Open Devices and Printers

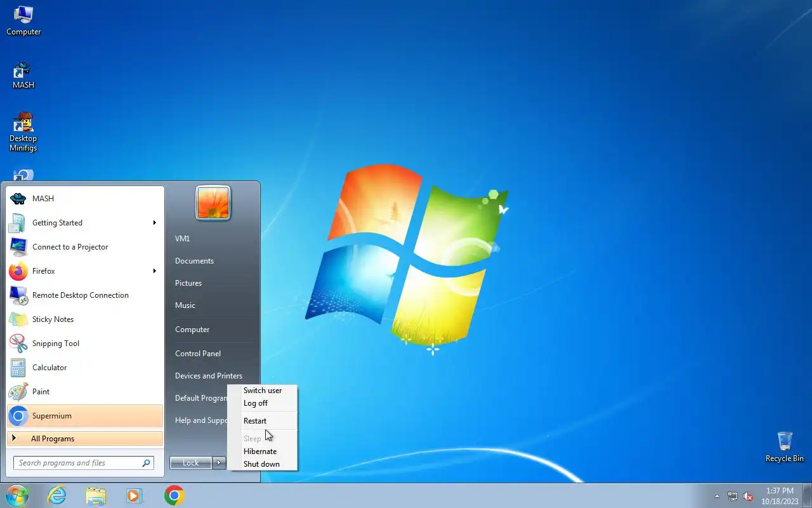(209, 376)
